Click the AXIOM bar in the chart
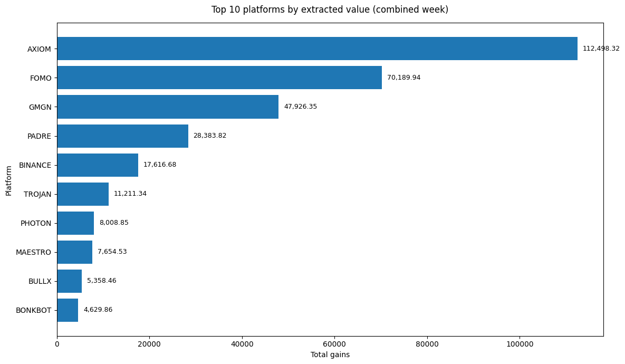625x364 pixels. (x=318, y=49)
